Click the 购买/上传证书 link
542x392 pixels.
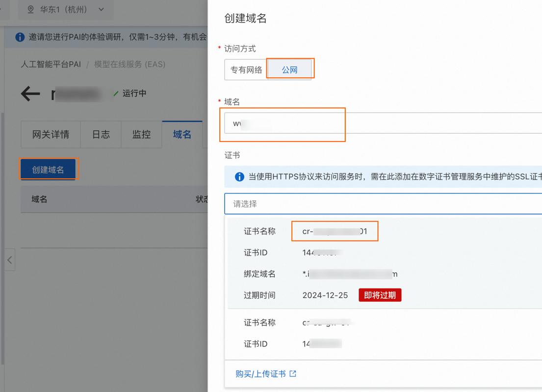tap(261, 373)
